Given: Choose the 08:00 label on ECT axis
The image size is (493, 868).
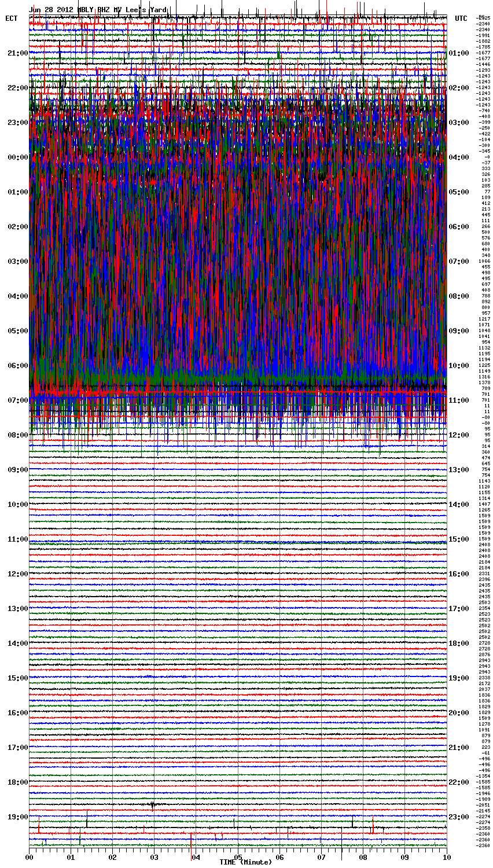Looking at the screenshot, I should pos(17,435).
